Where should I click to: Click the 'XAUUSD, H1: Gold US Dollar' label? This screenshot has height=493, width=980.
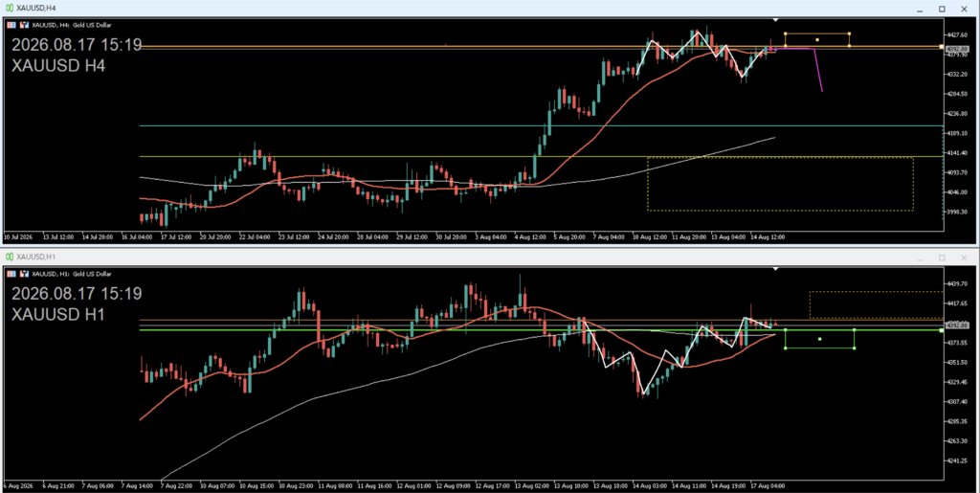71,274
